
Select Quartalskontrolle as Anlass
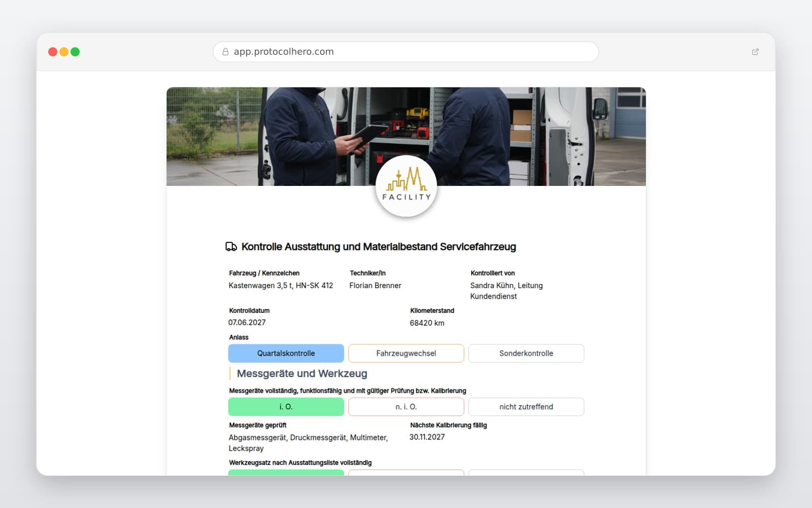286,354
